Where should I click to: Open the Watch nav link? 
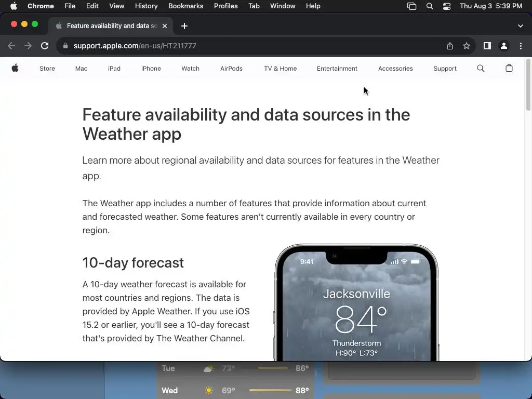(190, 69)
